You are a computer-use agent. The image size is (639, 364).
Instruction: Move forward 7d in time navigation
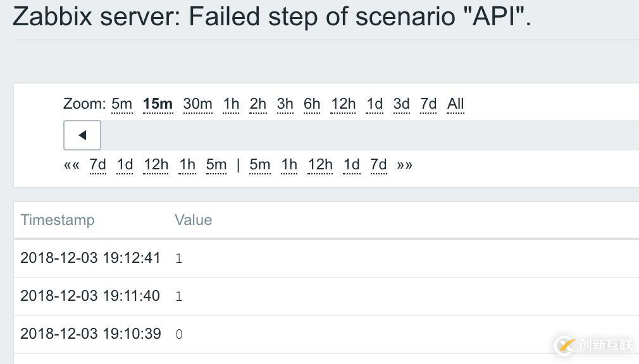click(378, 165)
